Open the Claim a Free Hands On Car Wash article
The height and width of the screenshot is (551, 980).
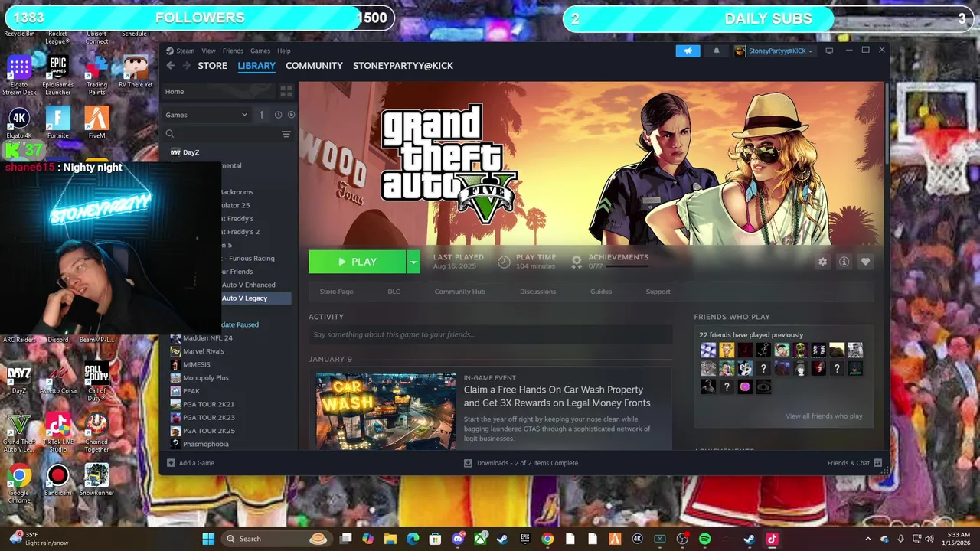(x=557, y=396)
